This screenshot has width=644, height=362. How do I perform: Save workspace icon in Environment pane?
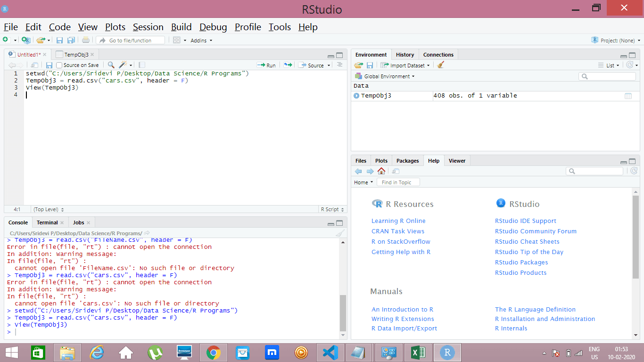(x=370, y=65)
